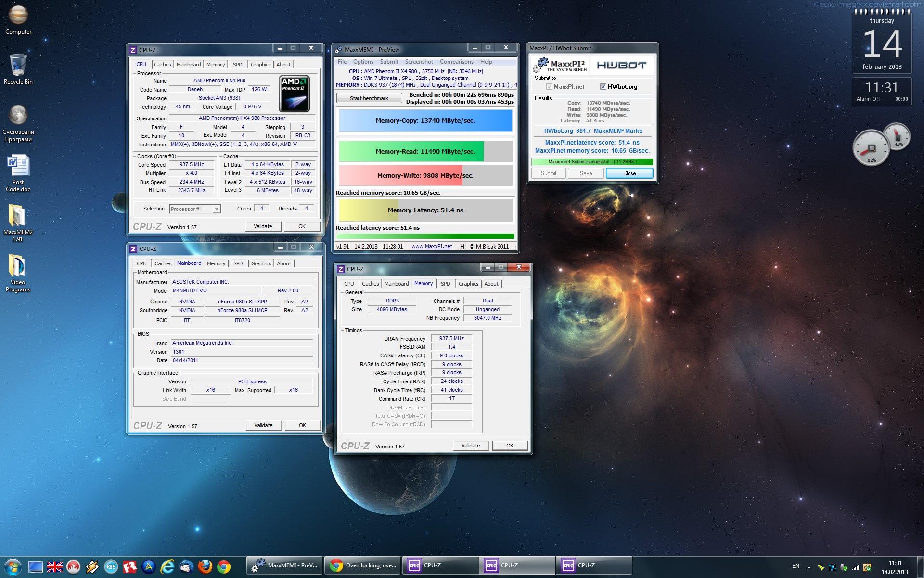Click the Memory-Write 9808 MByte/sec bar

point(425,176)
